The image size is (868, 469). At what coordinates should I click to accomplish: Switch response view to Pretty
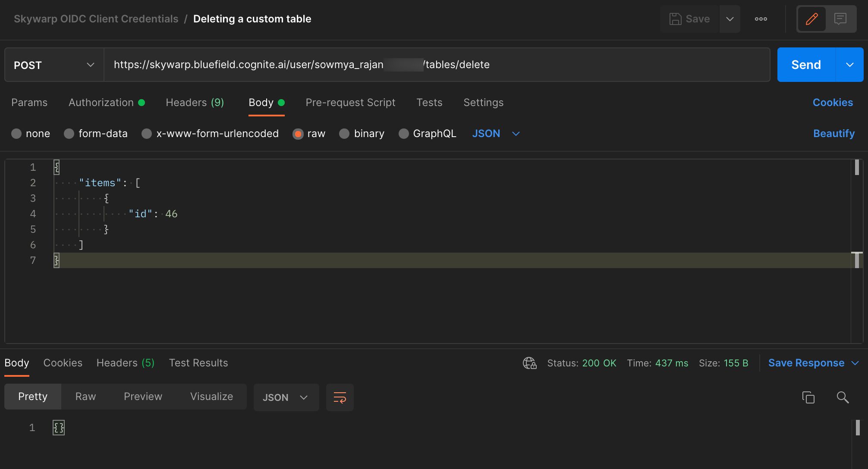pyautogui.click(x=33, y=397)
